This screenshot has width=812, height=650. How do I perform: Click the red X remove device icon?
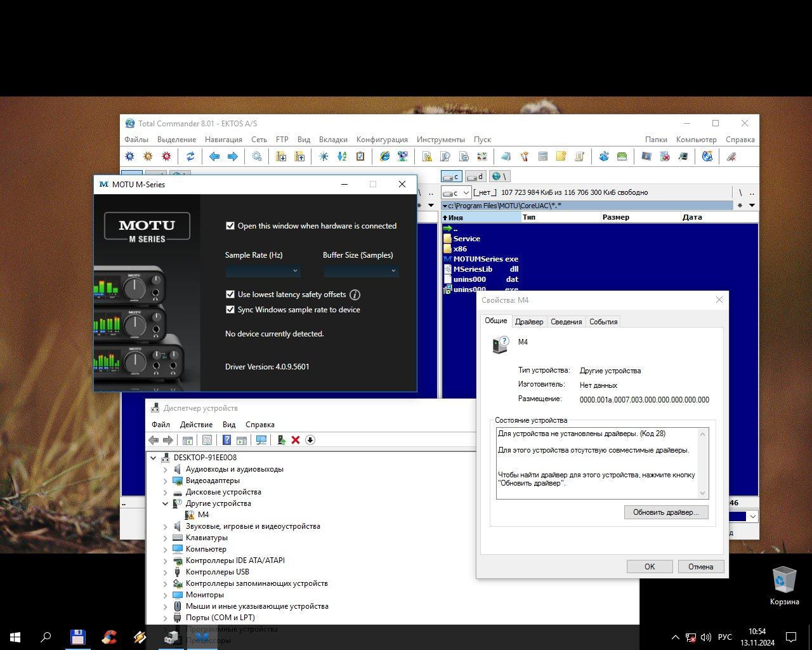tap(296, 440)
